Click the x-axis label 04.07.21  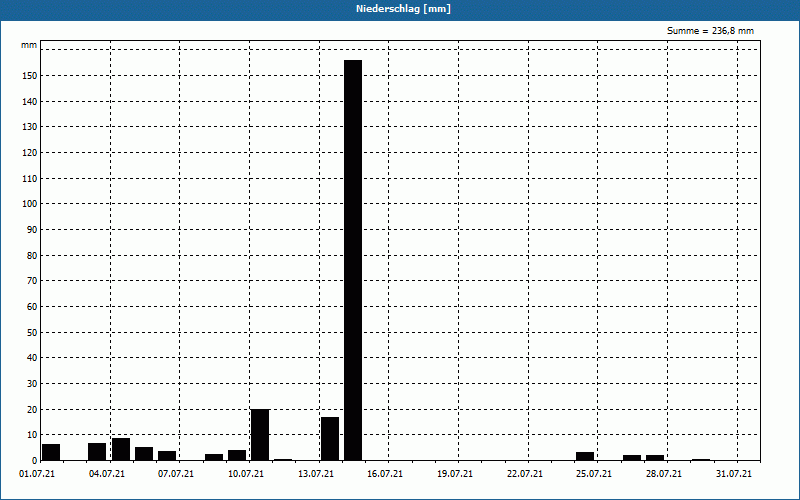click(107, 474)
